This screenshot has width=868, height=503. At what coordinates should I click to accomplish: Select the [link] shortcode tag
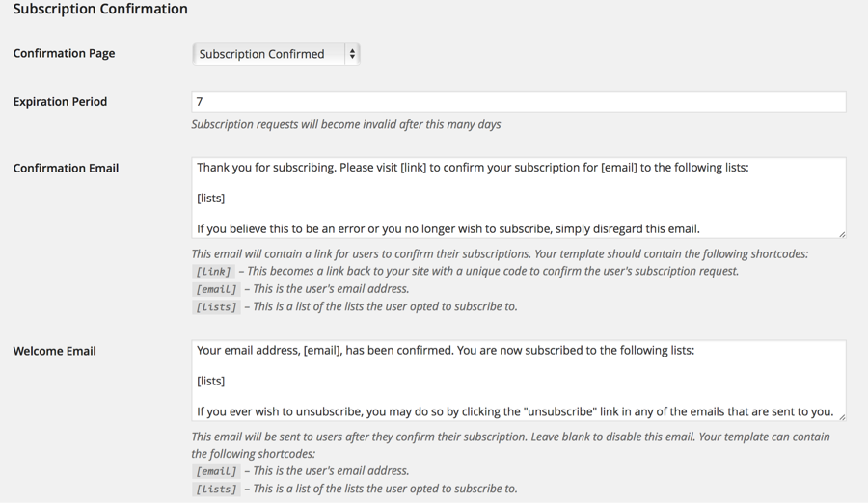click(214, 272)
